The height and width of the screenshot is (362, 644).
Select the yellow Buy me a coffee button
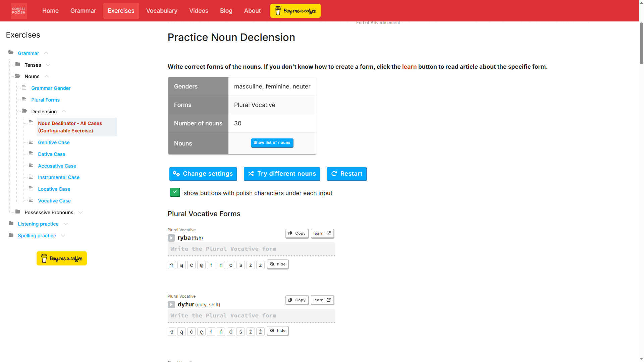pos(295,10)
